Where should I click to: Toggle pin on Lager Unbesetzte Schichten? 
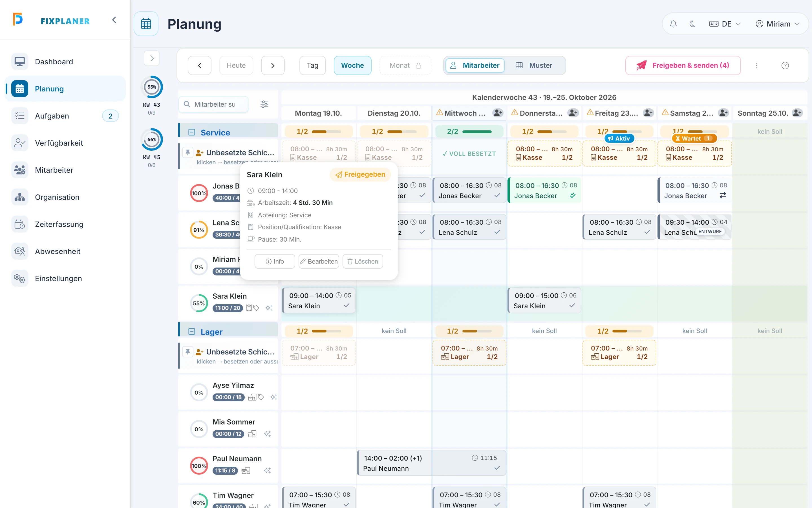coord(187,352)
